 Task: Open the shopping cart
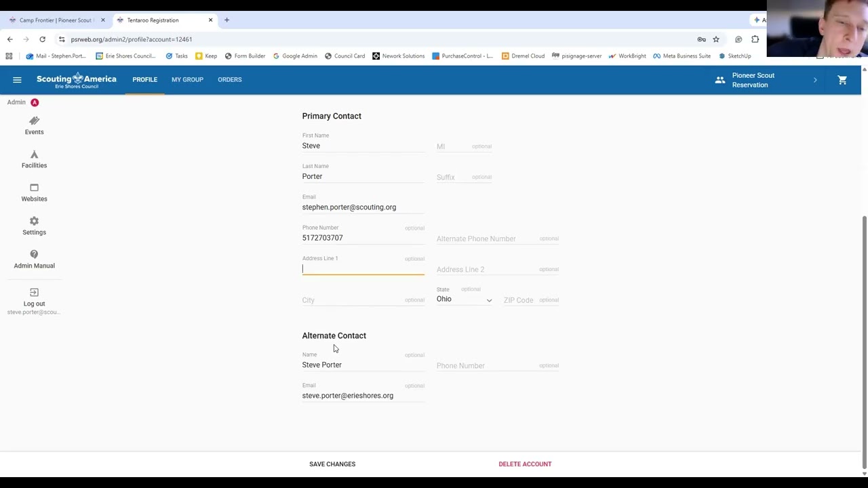(x=842, y=80)
